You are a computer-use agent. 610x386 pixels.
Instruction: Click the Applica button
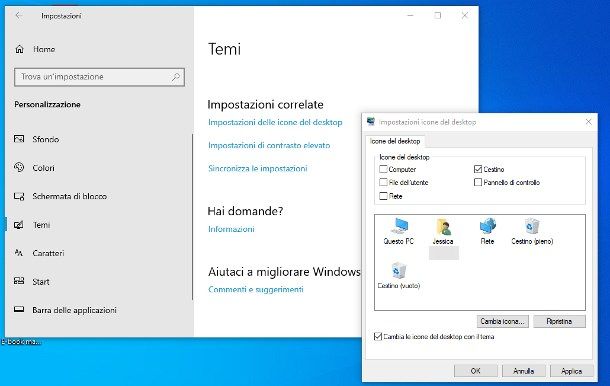[571, 371]
